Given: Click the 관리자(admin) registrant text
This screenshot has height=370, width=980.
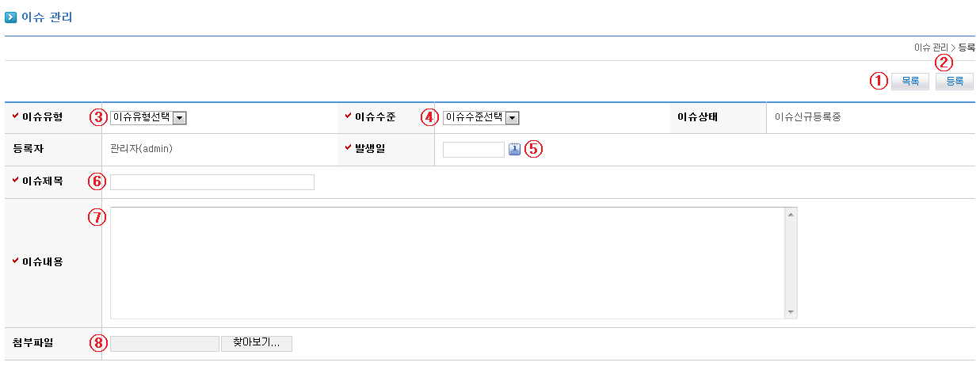Looking at the screenshot, I should pos(142,149).
